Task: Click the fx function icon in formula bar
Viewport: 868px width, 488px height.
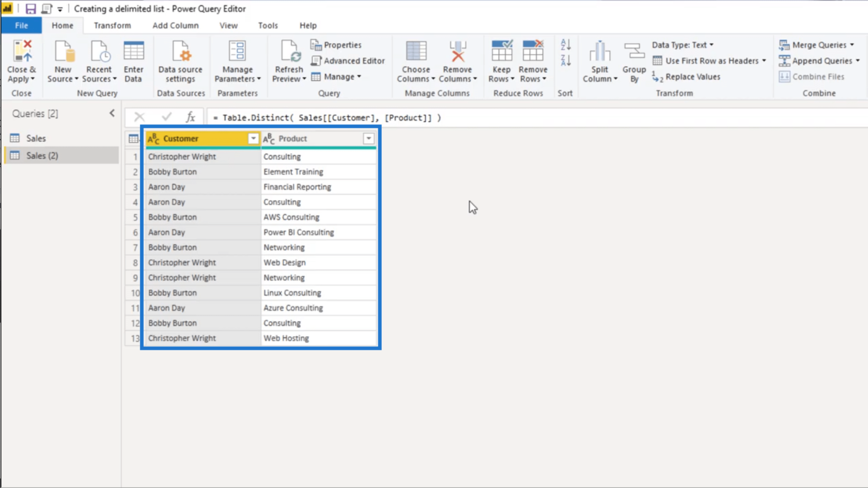Action: pos(191,117)
